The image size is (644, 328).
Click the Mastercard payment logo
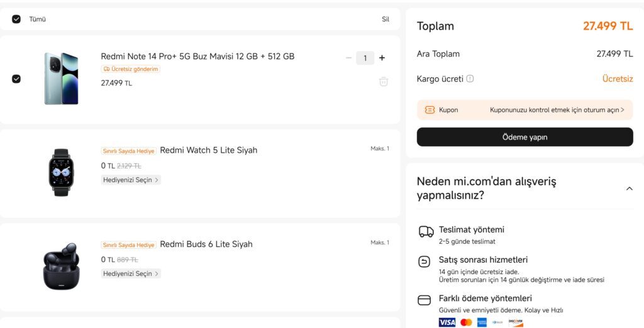[x=466, y=322]
